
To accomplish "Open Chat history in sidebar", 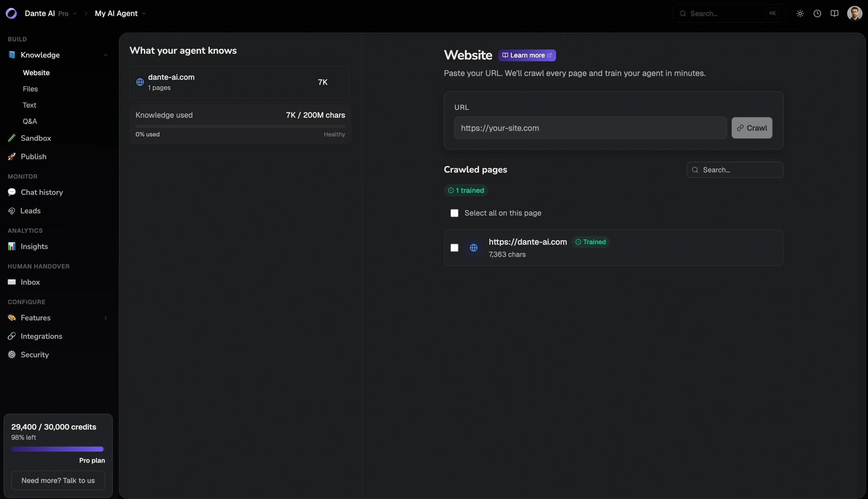I will point(42,192).
